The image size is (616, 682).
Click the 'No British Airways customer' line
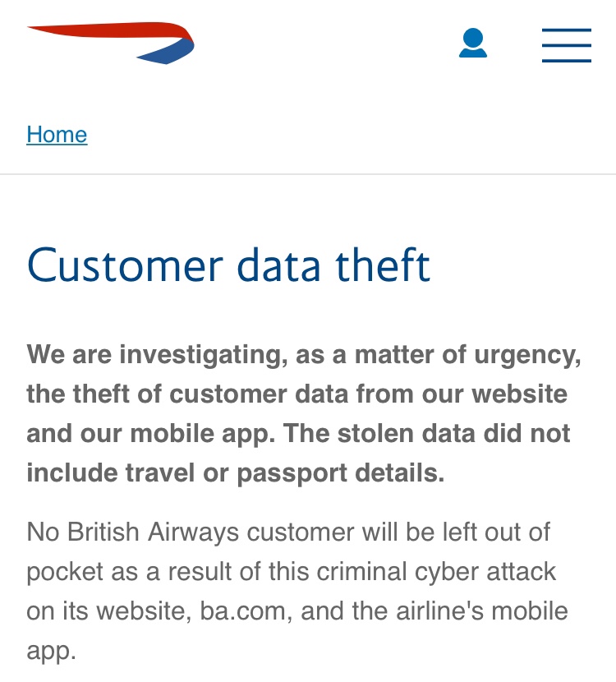(x=288, y=532)
